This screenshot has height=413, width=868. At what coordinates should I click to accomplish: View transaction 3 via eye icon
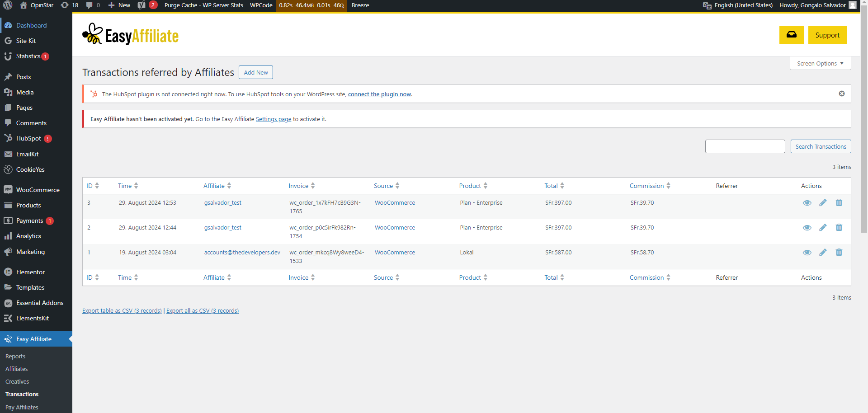coord(807,203)
